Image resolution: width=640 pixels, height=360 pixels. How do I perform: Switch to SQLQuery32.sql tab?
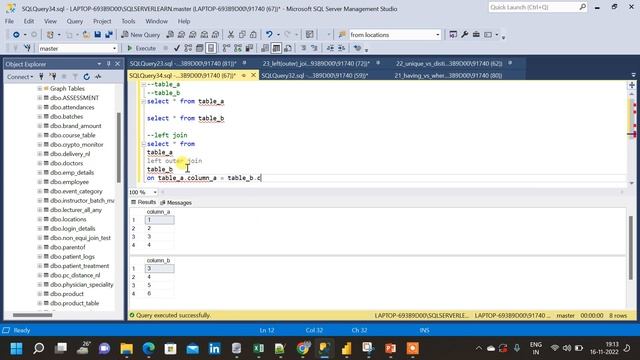coord(314,76)
